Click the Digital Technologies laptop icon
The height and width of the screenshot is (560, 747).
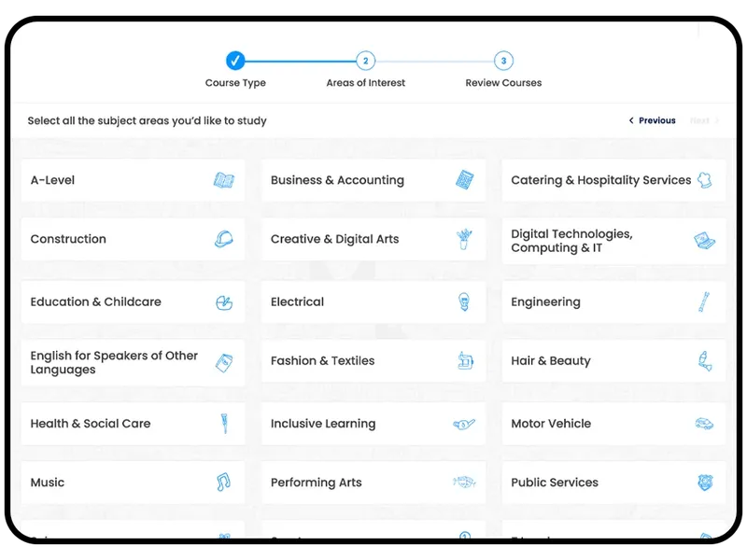pos(705,241)
